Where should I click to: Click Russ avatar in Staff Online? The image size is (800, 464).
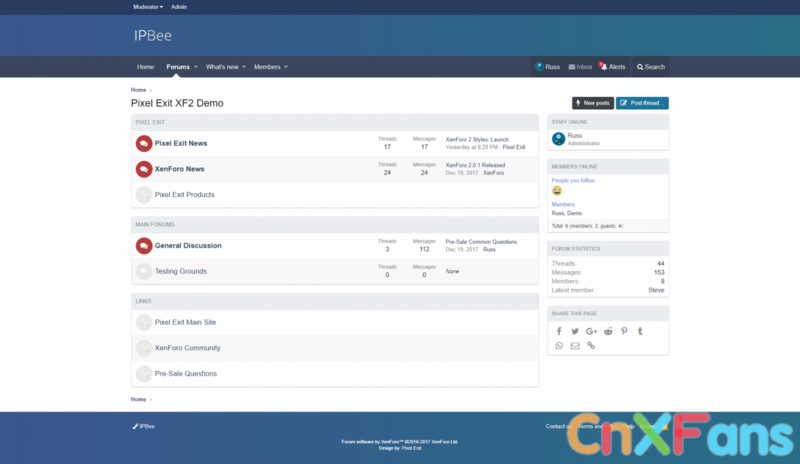(x=559, y=139)
